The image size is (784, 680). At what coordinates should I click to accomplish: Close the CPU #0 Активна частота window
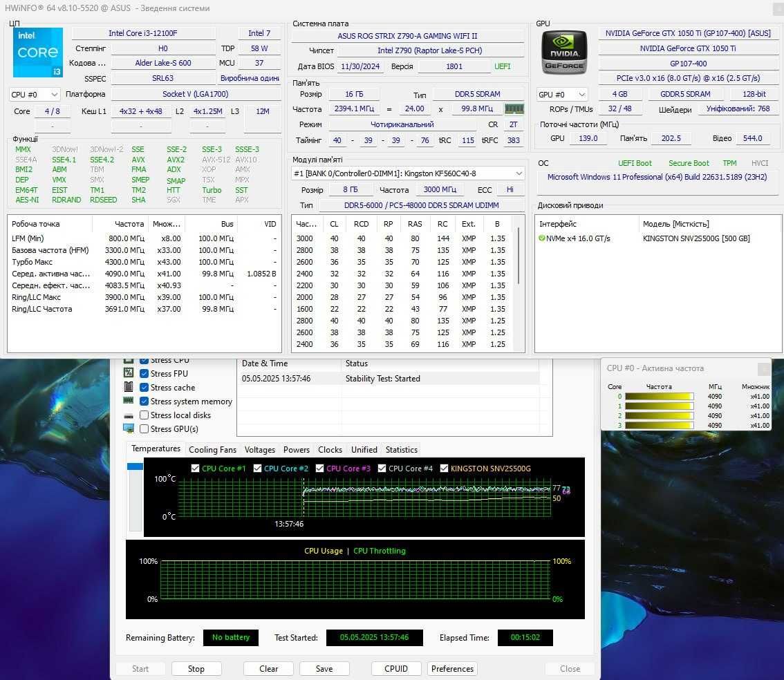click(763, 369)
